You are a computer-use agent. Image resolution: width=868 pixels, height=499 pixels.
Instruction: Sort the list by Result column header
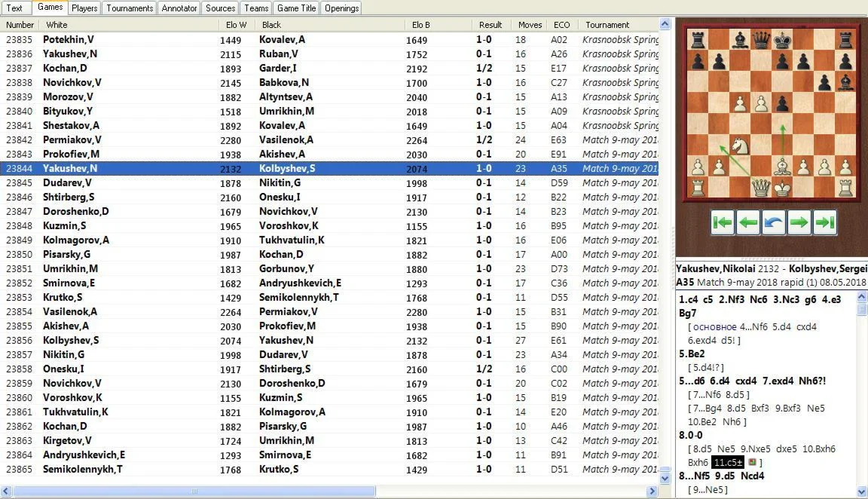(x=491, y=25)
